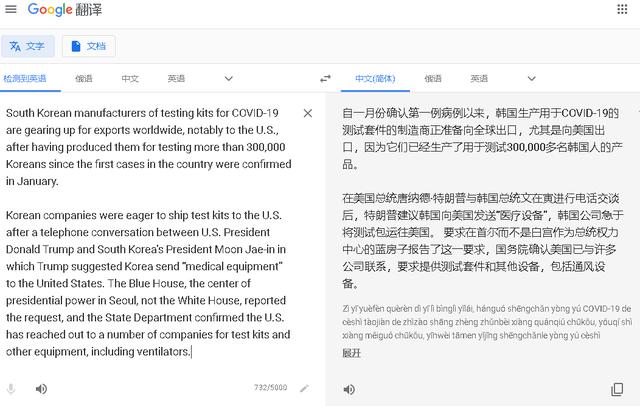The width and height of the screenshot is (640, 406).
Task: Open the pencil handwriting input tool
Action: click(x=304, y=388)
